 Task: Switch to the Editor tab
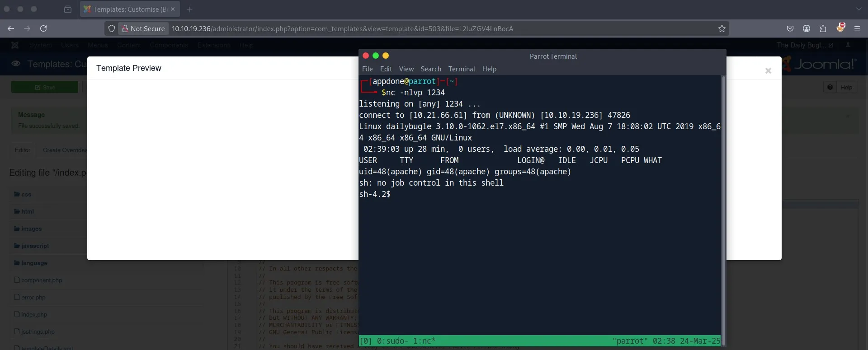(23, 150)
